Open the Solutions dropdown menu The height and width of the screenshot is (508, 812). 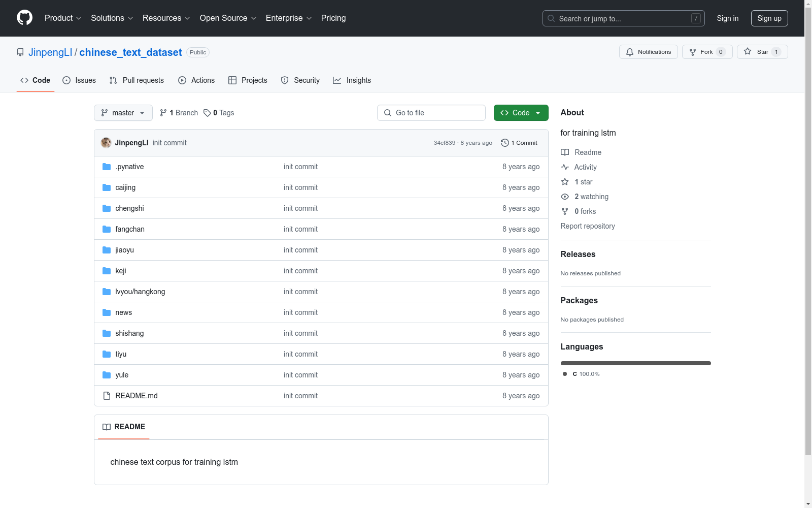pos(112,18)
